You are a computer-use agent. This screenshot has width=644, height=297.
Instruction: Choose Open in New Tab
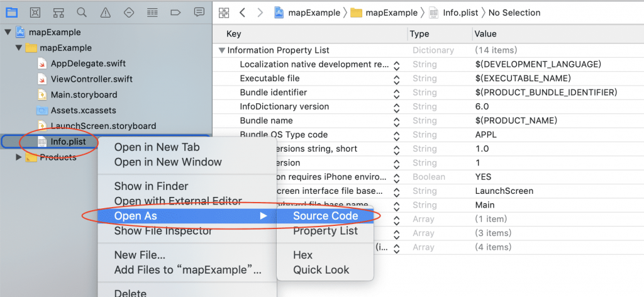click(x=157, y=147)
